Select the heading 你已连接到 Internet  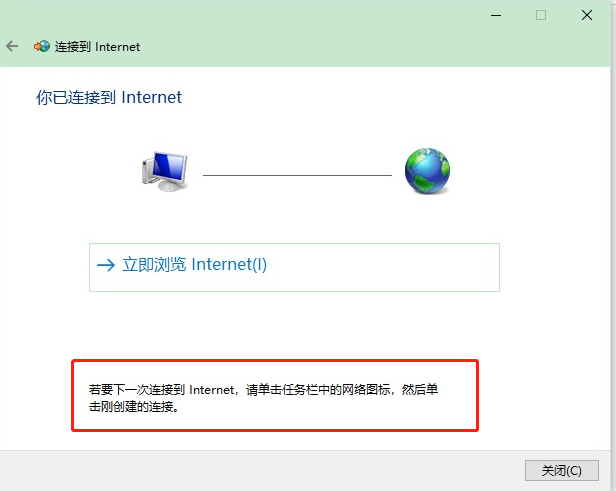[x=109, y=97]
